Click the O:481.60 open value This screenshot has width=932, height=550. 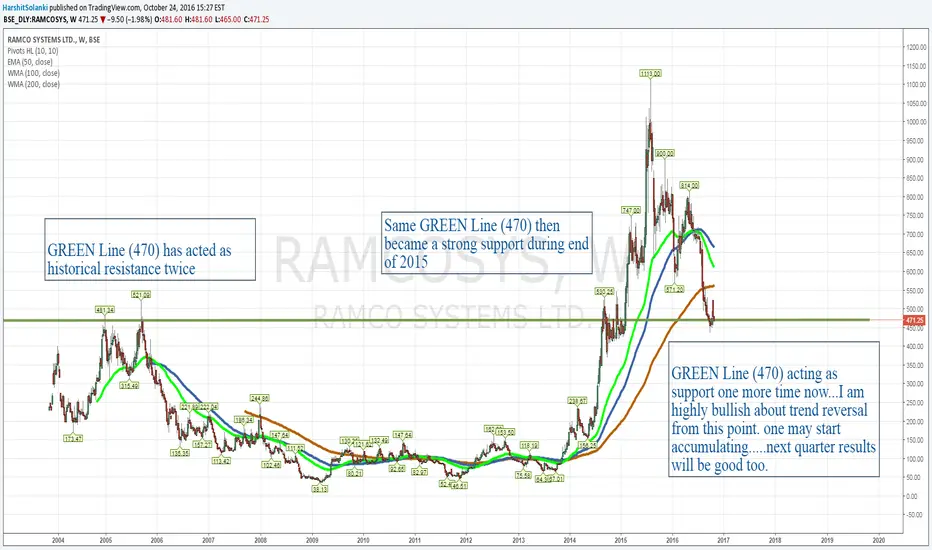[x=168, y=20]
